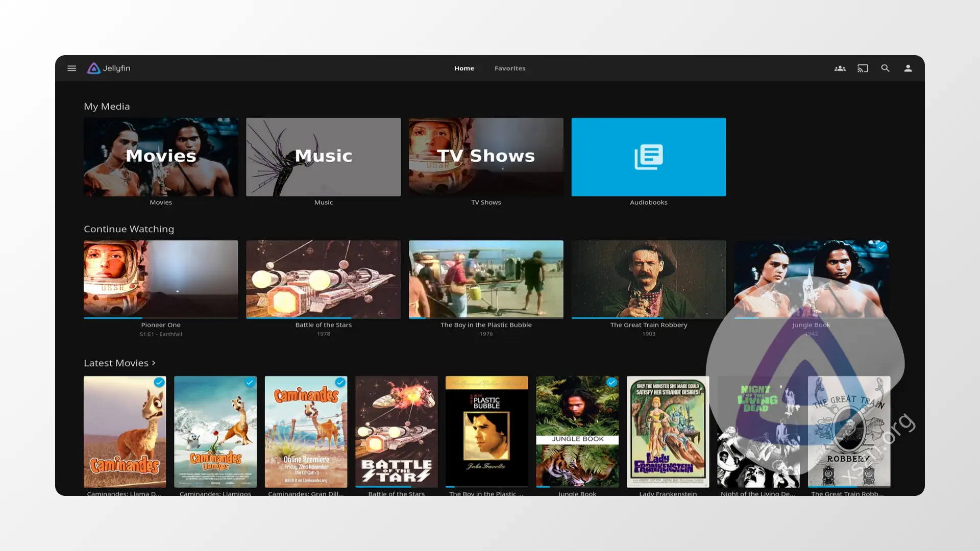Open the hamburger navigation menu
Image resolution: width=980 pixels, height=551 pixels.
coord(72,68)
